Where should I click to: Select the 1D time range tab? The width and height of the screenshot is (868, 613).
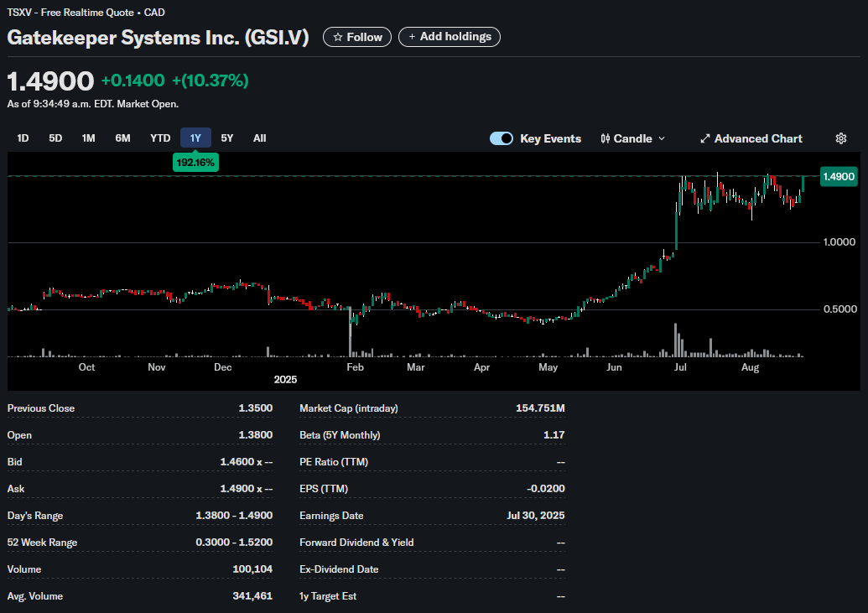pyautogui.click(x=23, y=138)
